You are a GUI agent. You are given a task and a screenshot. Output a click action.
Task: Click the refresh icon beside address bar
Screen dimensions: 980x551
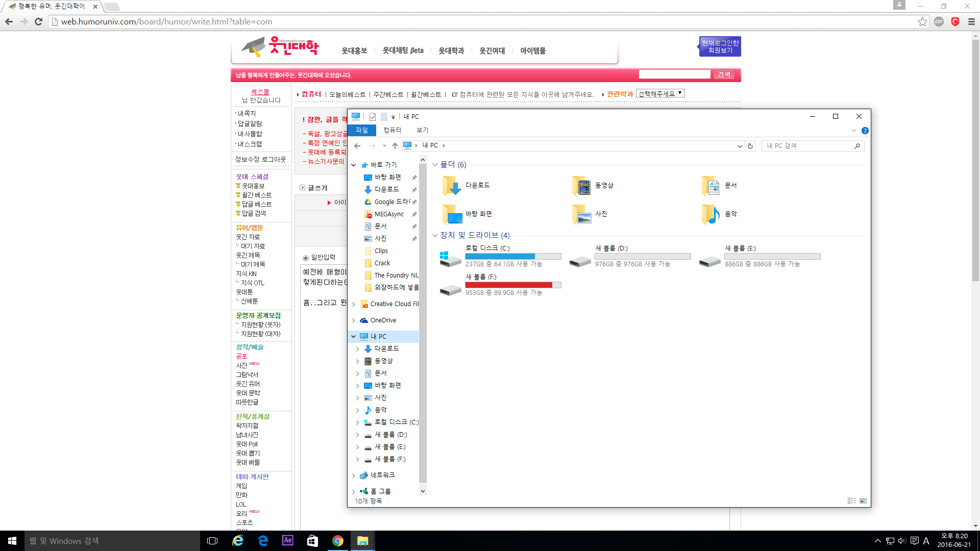pos(750,146)
